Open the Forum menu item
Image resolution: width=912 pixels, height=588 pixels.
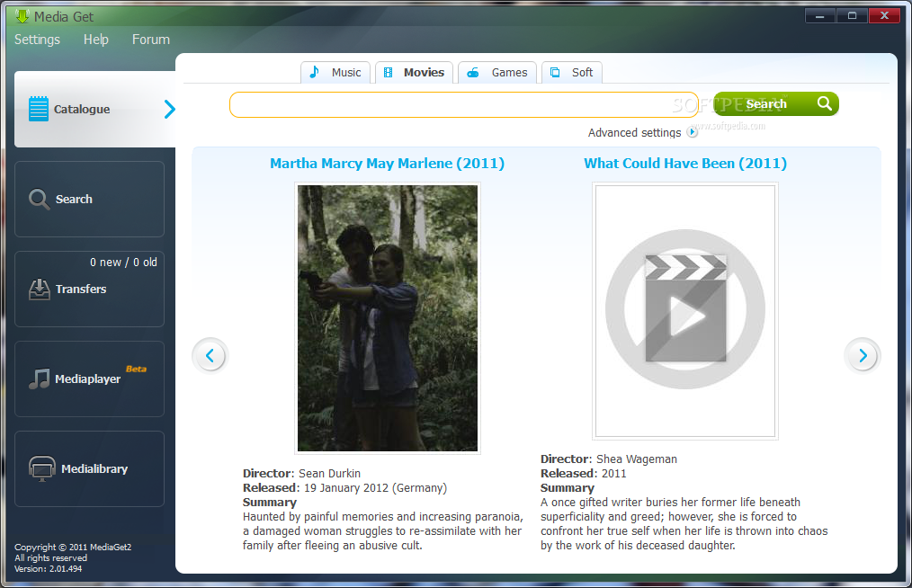click(x=150, y=40)
